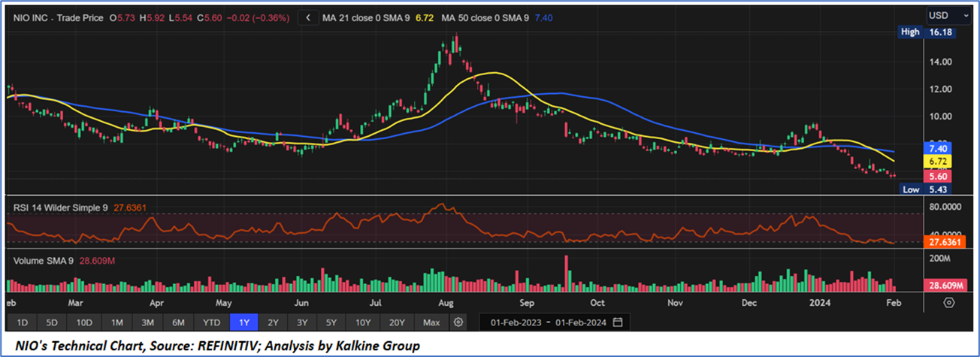
Task: Pick the 20Y time range
Action: (x=397, y=322)
